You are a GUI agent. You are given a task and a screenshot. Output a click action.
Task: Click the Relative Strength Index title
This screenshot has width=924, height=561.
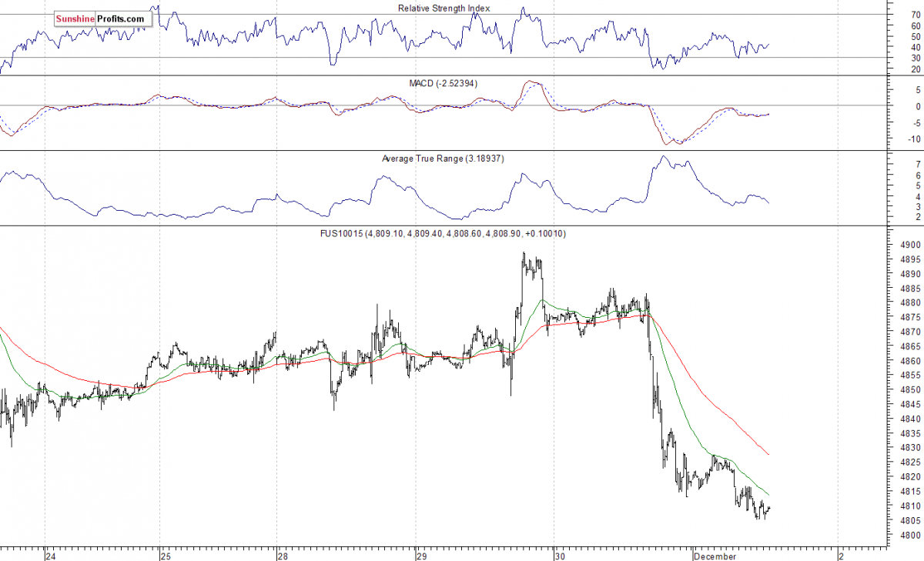click(x=444, y=8)
